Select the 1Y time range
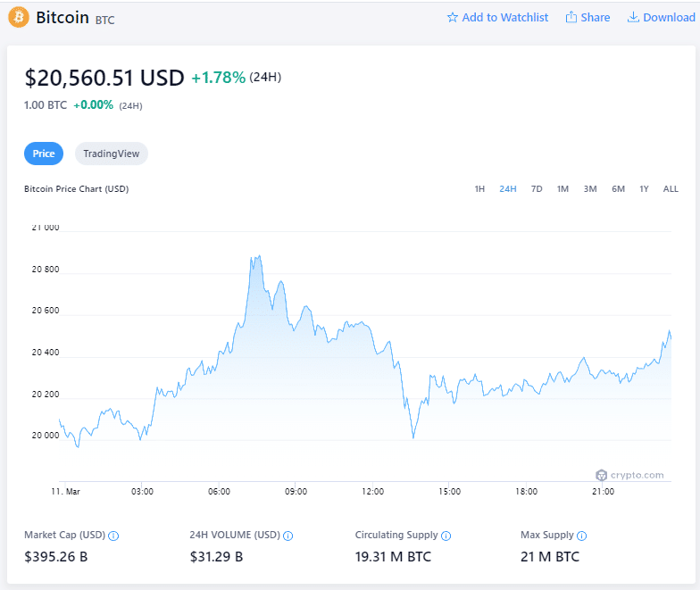This screenshot has width=700, height=590. click(644, 189)
